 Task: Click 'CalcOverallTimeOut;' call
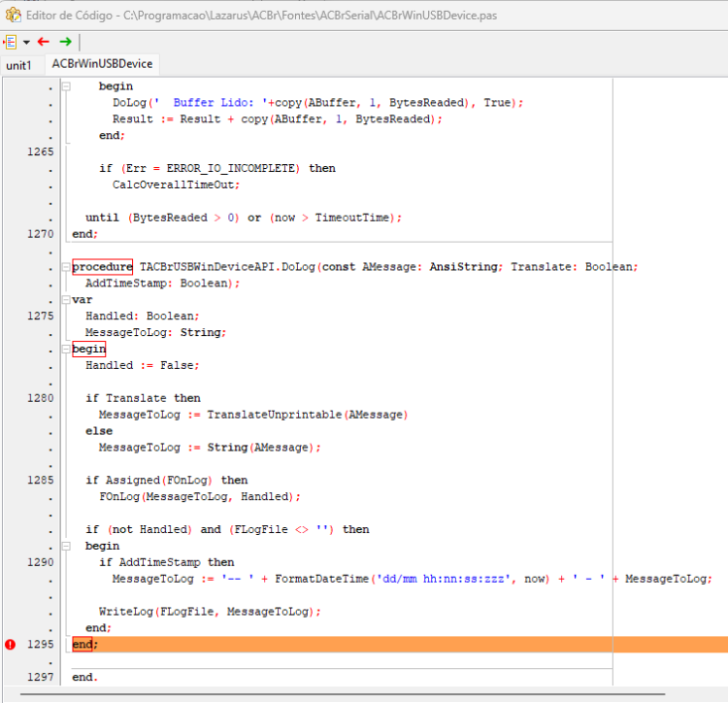click(x=176, y=184)
